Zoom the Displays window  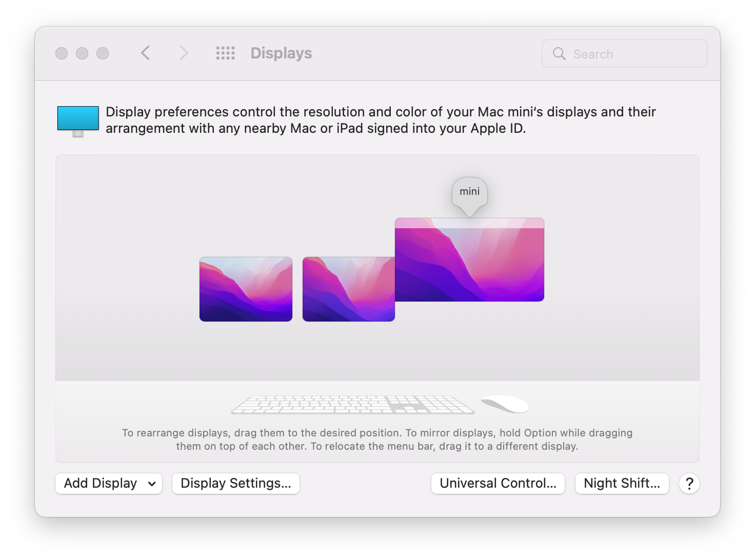tap(103, 53)
